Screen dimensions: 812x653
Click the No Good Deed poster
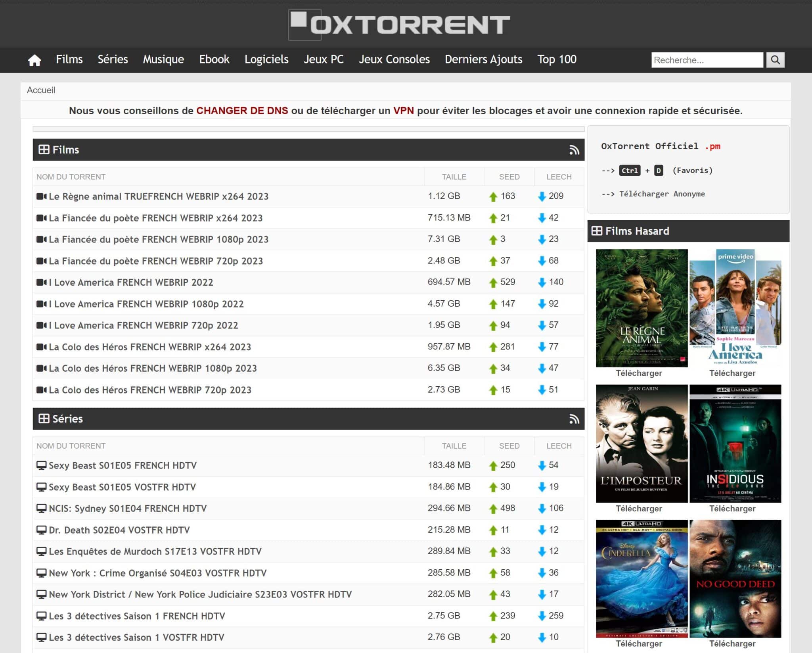click(735, 579)
